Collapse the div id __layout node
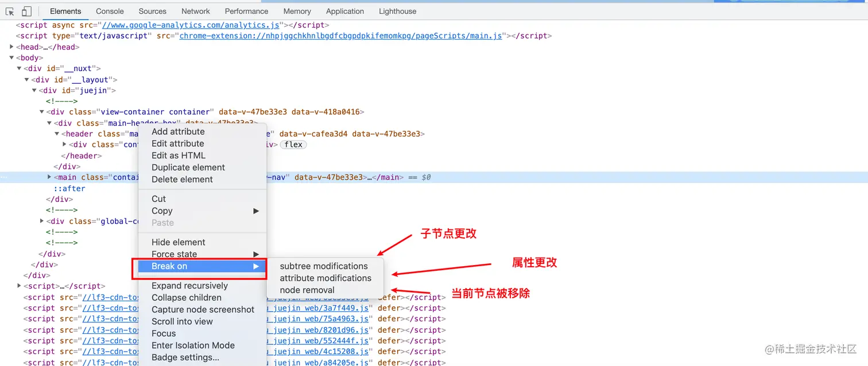The width and height of the screenshot is (868, 366). click(27, 80)
